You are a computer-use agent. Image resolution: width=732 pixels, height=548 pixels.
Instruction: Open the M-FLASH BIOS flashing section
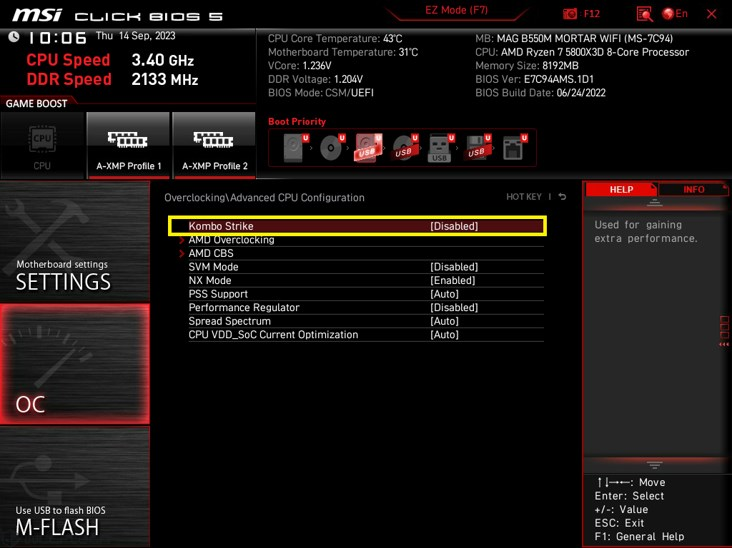(x=75, y=486)
